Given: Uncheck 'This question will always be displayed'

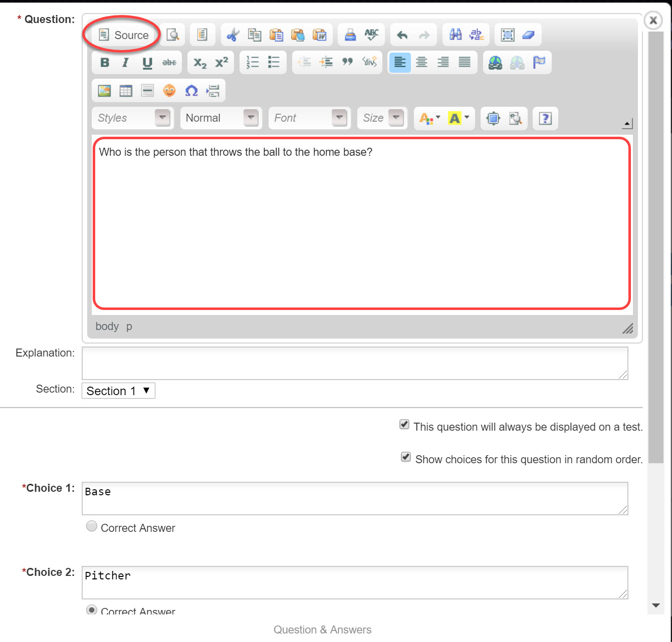Looking at the screenshot, I should click(x=404, y=424).
